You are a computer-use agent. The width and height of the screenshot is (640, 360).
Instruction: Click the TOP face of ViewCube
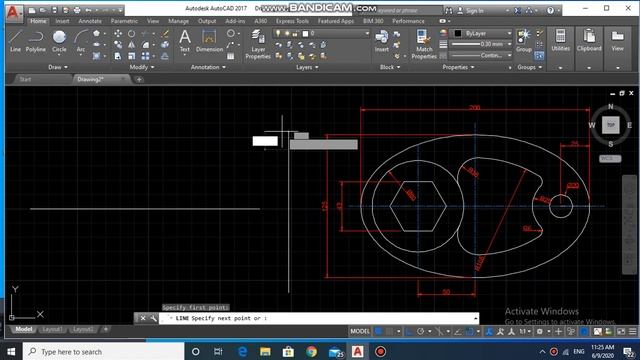coord(611,125)
